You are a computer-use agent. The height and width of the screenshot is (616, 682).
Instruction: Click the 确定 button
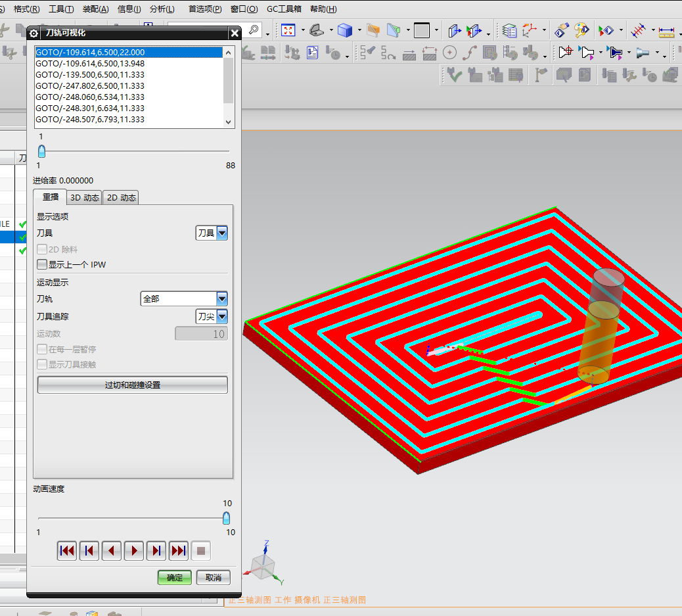click(174, 578)
